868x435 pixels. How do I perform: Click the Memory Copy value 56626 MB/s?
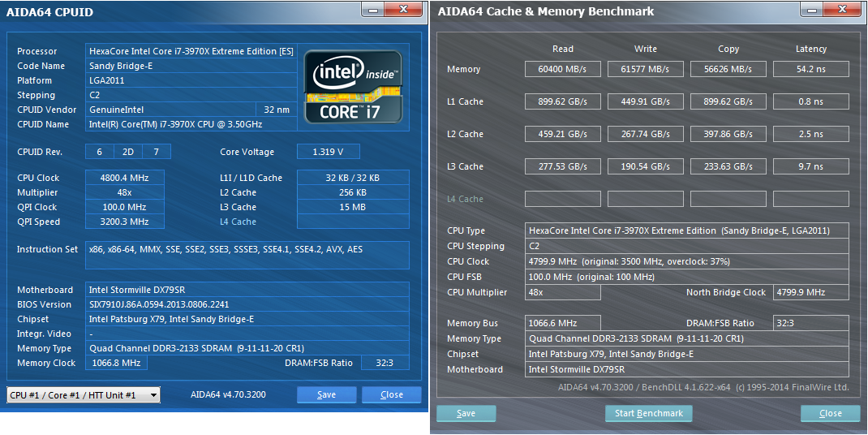(x=728, y=69)
